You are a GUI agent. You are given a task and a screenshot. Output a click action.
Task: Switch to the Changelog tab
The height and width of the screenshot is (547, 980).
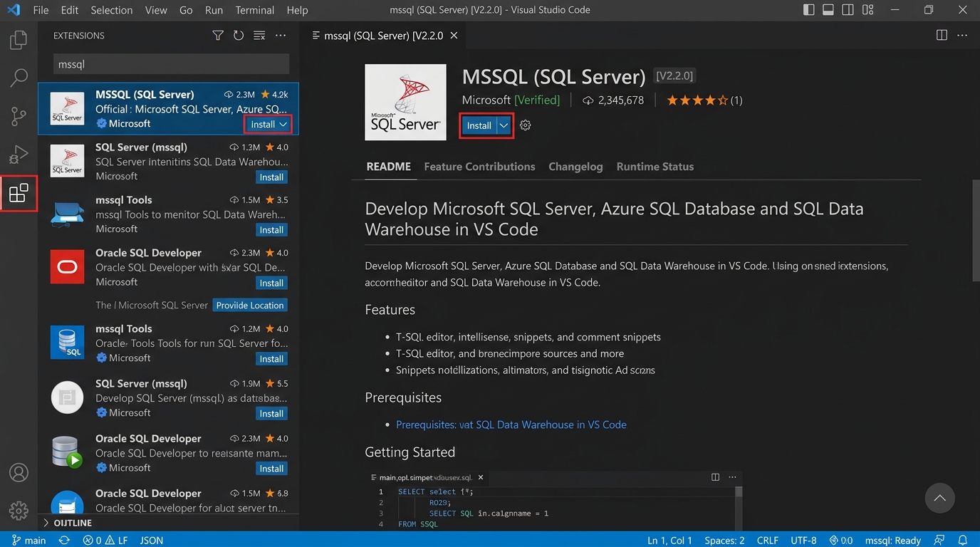point(575,167)
